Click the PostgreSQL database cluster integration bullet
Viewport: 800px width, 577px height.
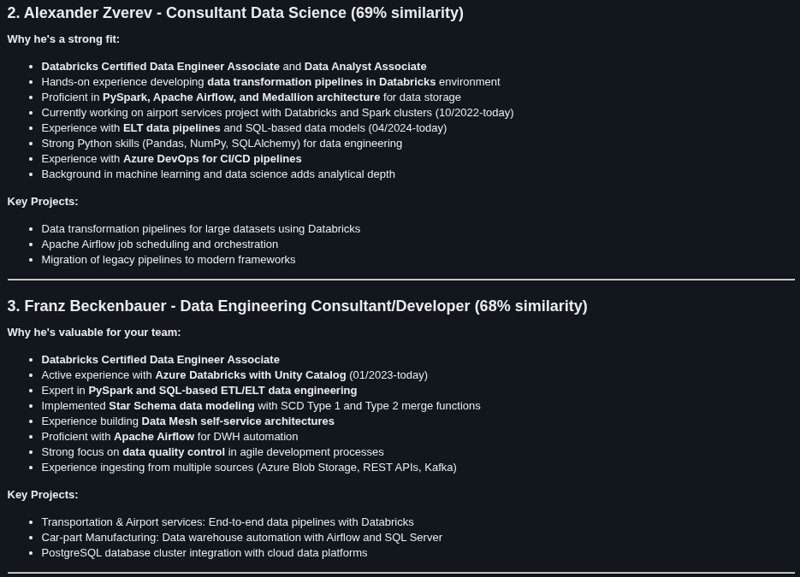[x=204, y=552]
